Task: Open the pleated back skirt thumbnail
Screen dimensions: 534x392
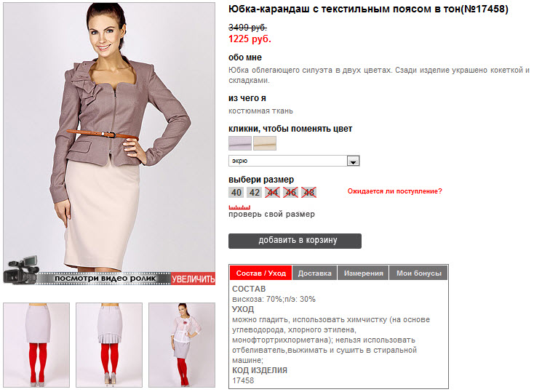Action: 109,345
